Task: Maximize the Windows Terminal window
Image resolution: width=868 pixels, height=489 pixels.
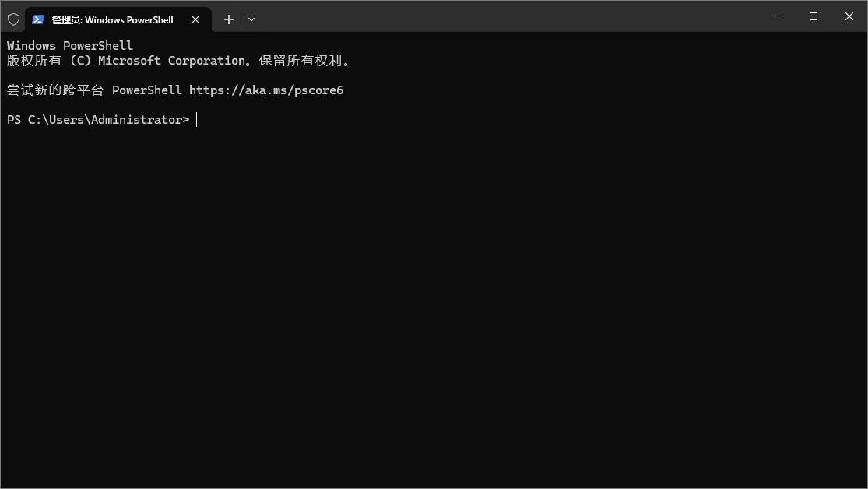Action: (x=813, y=16)
